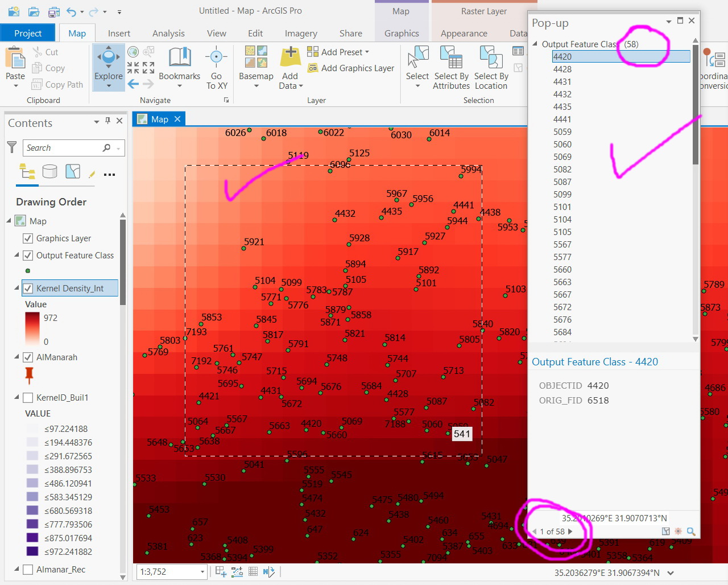This screenshot has height=585, width=728.
Task: Open the map scale dropdown 1:3,752
Action: click(202, 571)
